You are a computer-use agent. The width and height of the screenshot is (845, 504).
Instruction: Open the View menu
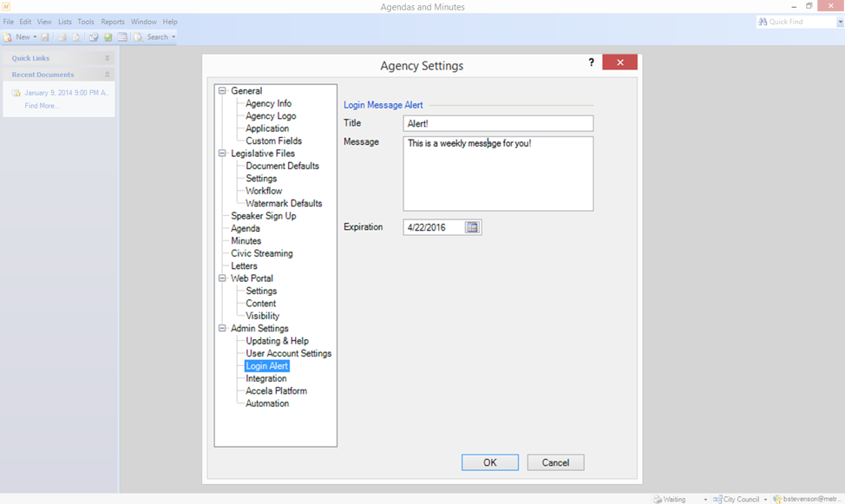[44, 22]
